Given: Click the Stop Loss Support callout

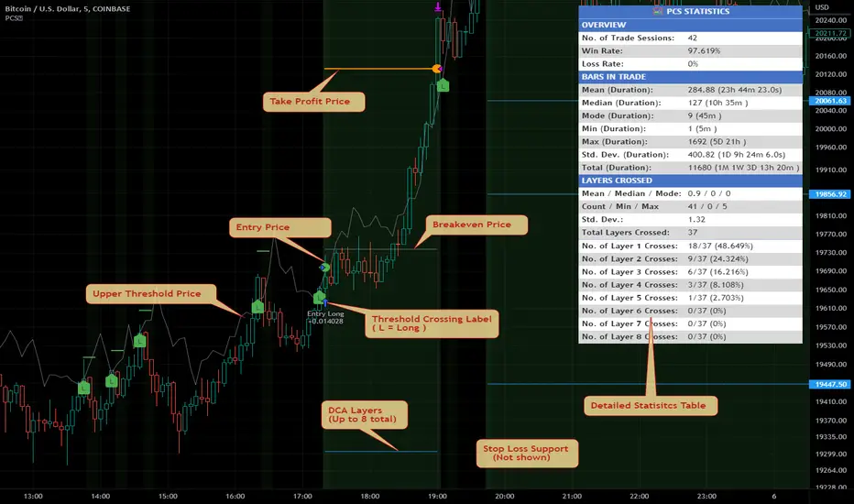Looking at the screenshot, I should coord(527,454).
